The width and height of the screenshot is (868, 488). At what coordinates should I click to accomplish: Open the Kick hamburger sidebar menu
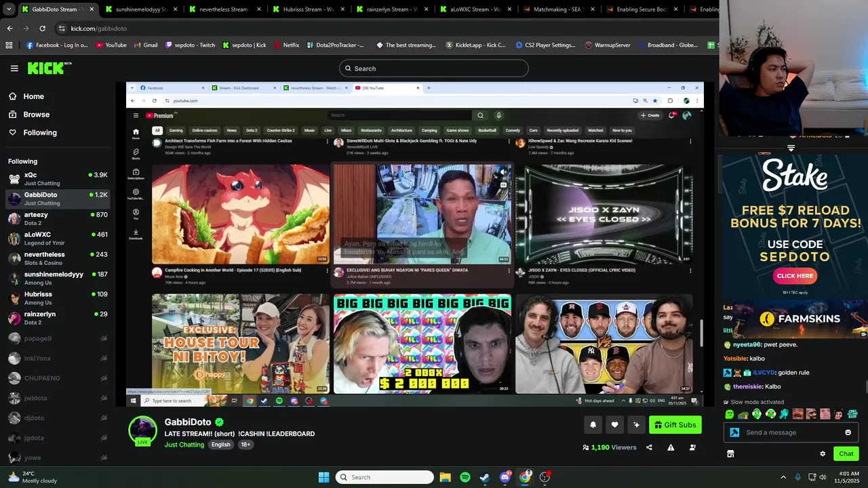[x=14, y=68]
